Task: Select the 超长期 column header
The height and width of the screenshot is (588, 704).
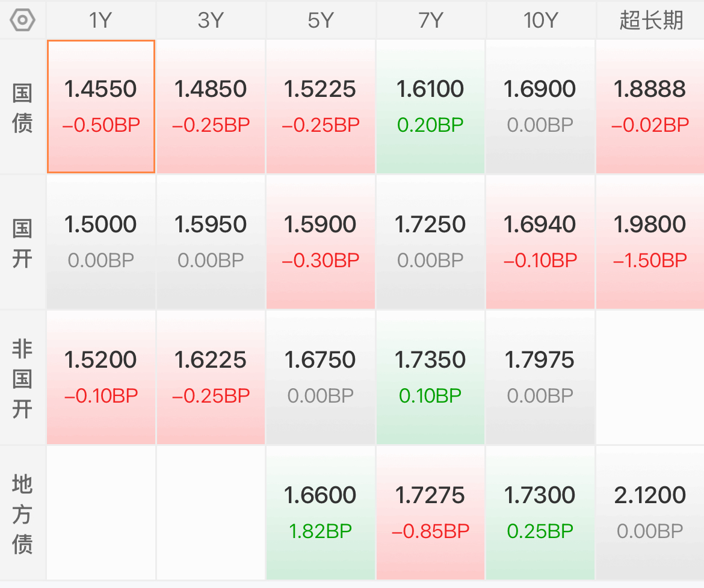Action: click(650, 20)
